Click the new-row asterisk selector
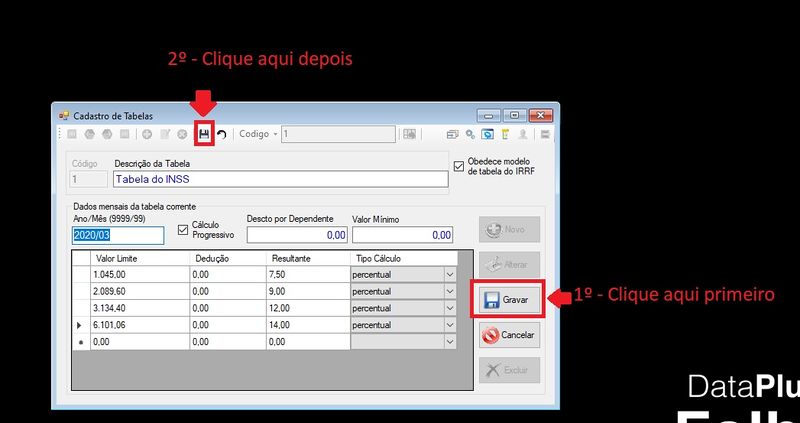This screenshot has height=423, width=800. click(x=81, y=342)
